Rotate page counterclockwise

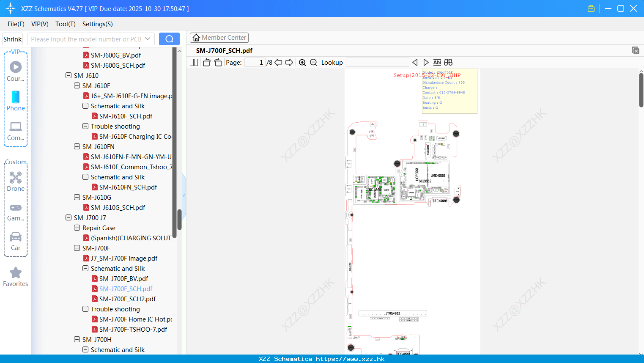206,63
